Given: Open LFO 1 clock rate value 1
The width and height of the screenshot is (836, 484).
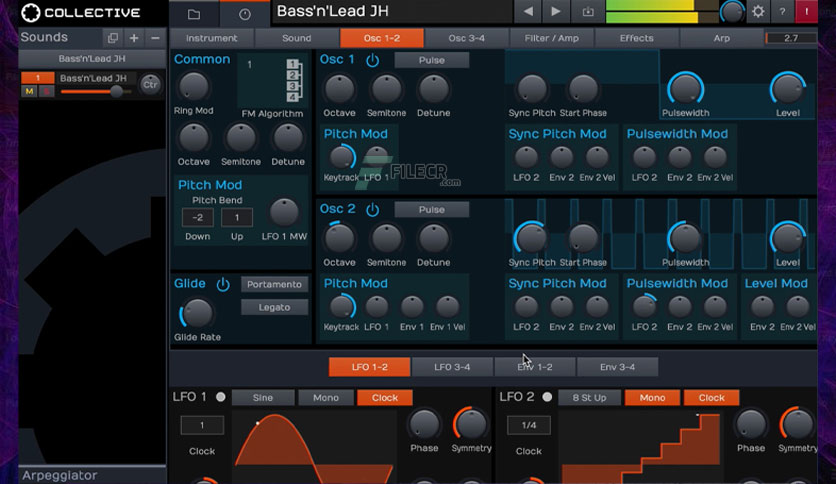Looking at the screenshot, I should pyautogui.click(x=202, y=425).
